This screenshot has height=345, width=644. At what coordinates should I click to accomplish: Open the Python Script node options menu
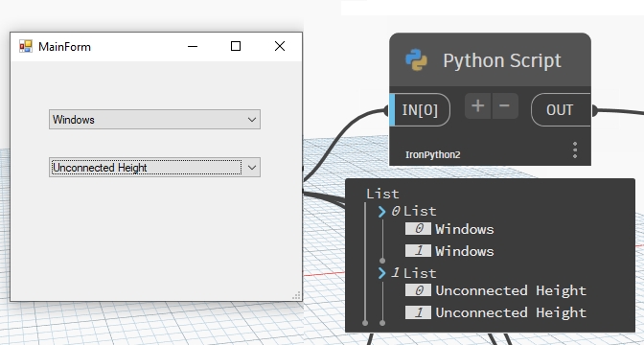click(x=575, y=150)
